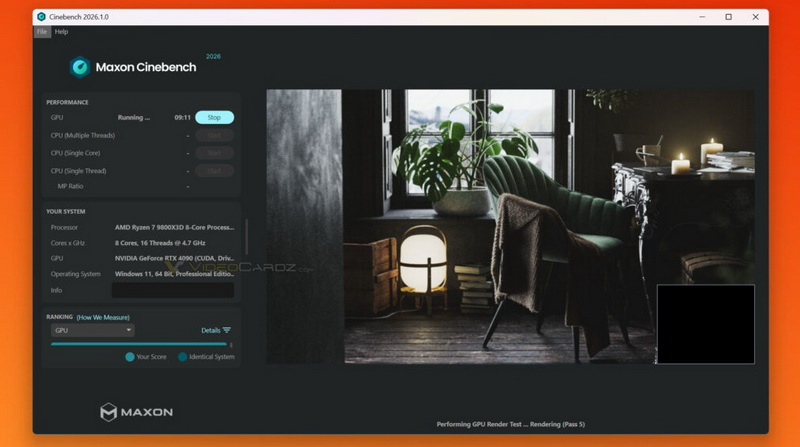Start the CPU (Single Core) test

click(x=214, y=153)
